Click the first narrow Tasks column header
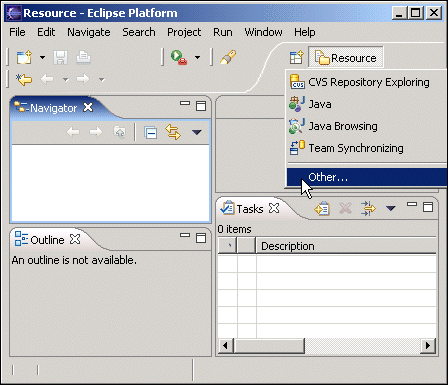Viewport: 448px width, 385px height. tap(227, 246)
